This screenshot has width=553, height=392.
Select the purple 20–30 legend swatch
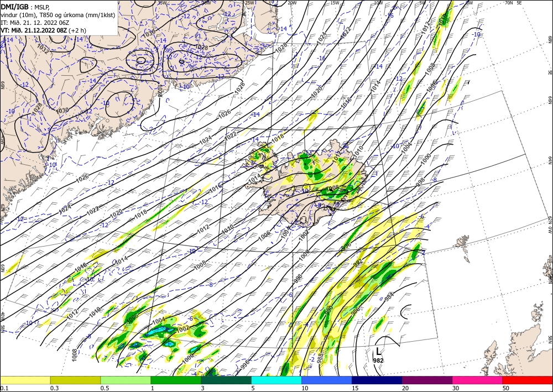[427, 380]
